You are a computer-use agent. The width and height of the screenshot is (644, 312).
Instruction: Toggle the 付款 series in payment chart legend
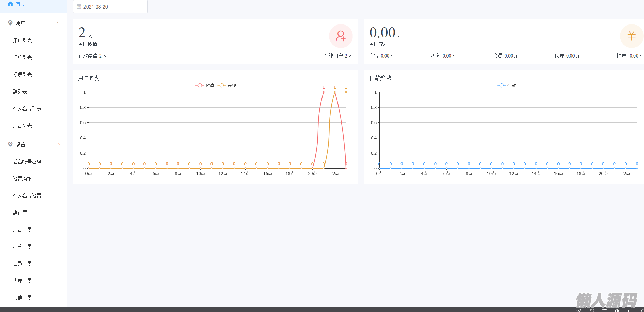pos(507,85)
